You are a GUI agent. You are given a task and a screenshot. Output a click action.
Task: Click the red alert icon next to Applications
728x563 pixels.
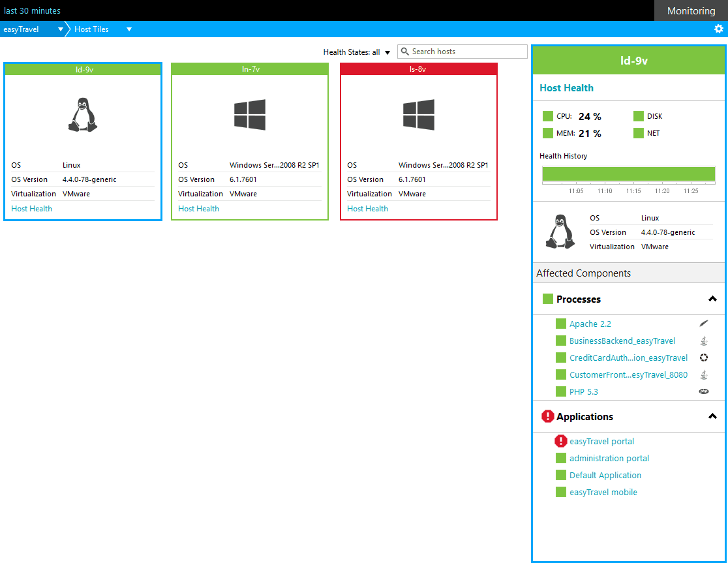(x=548, y=416)
